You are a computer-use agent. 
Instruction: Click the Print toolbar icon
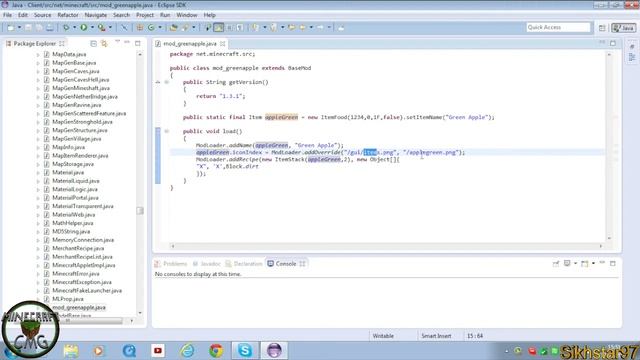pyautogui.click(x=49, y=27)
